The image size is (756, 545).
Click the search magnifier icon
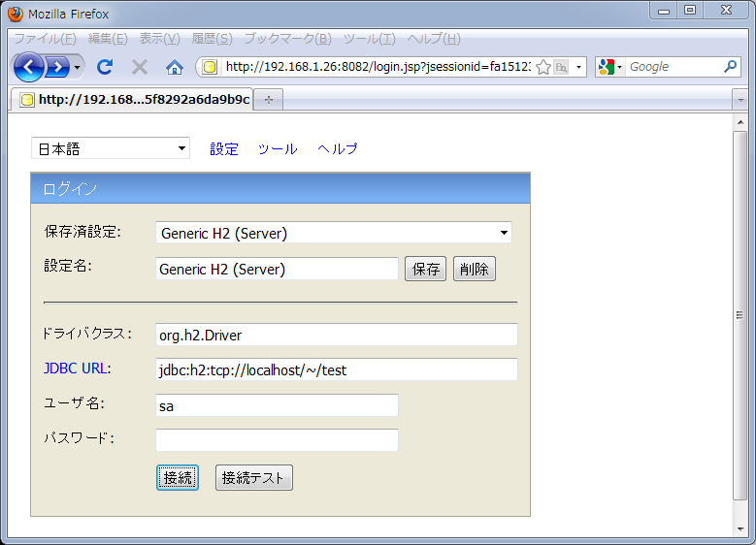(x=731, y=67)
